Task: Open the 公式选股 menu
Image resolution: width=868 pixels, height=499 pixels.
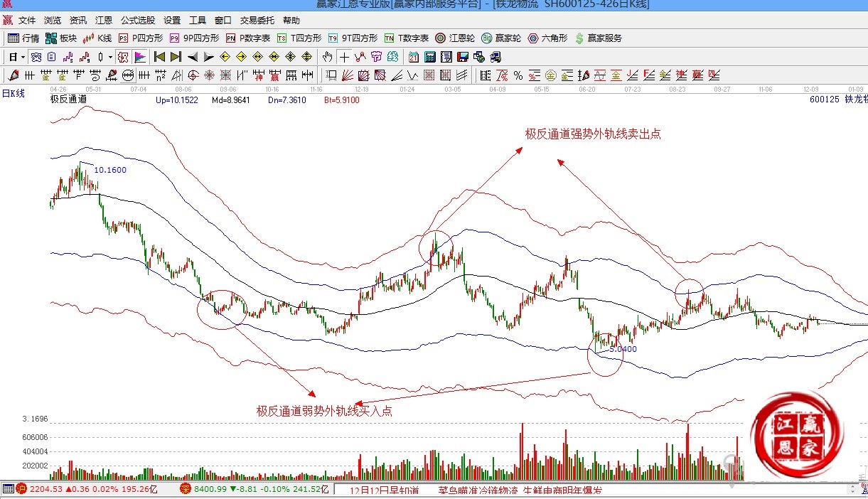Action: click(x=137, y=21)
